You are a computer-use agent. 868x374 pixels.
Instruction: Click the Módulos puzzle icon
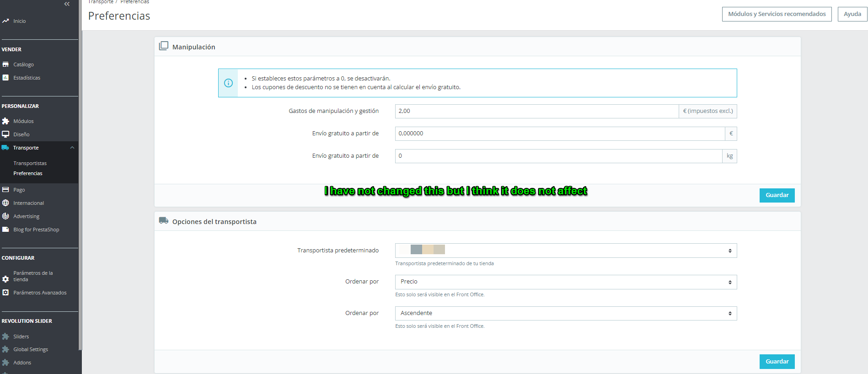[5, 121]
